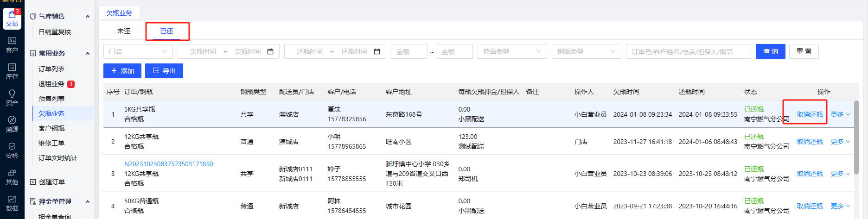Click 旺南小区 address cell

point(399,142)
